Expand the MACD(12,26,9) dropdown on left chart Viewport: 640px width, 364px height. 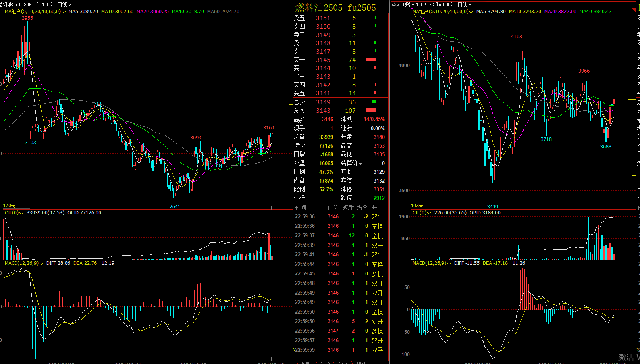pos(41,264)
